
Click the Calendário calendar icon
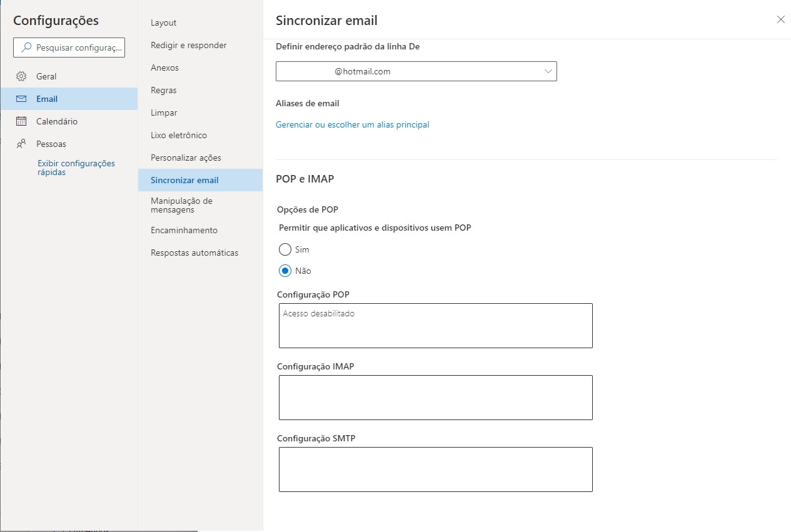tap(21, 121)
